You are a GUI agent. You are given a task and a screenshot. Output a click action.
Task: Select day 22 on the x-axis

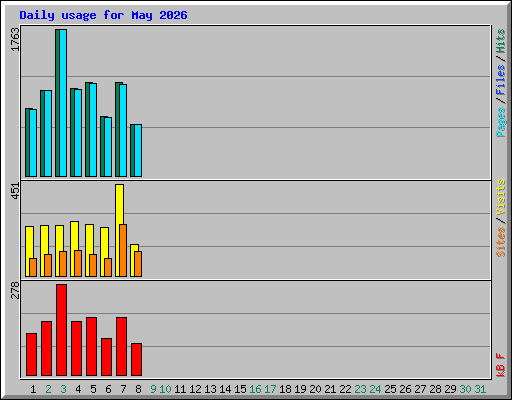pyautogui.click(x=345, y=389)
